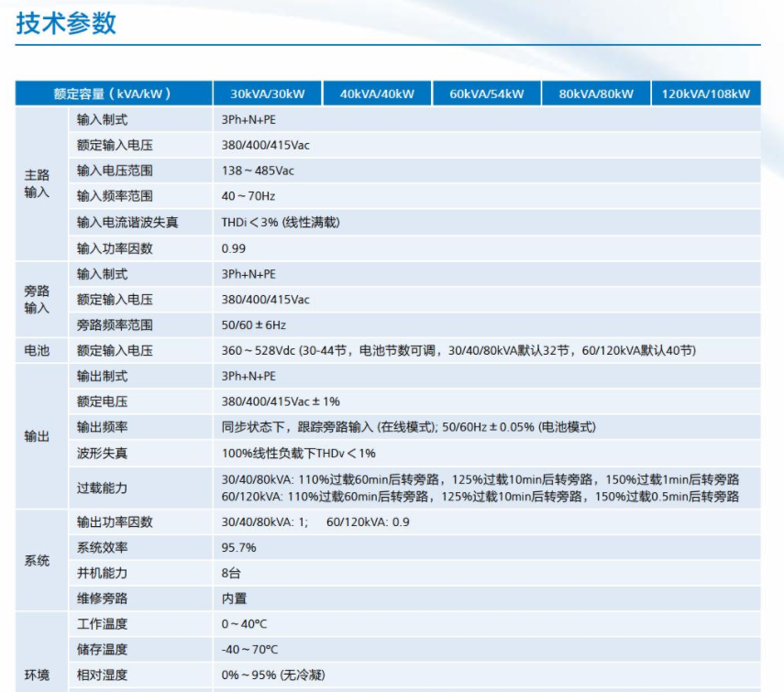Select the 40kVA/40kW column header
This screenshot has height=692, width=784.
pyautogui.click(x=377, y=94)
